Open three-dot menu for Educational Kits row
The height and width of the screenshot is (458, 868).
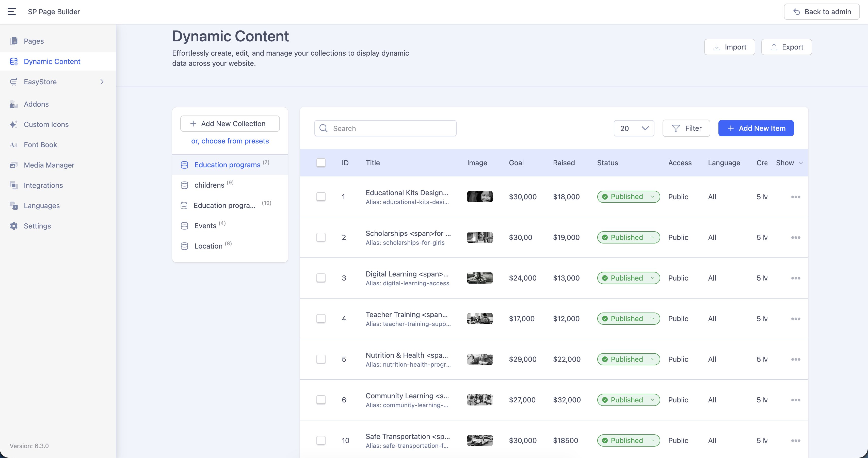(x=796, y=197)
